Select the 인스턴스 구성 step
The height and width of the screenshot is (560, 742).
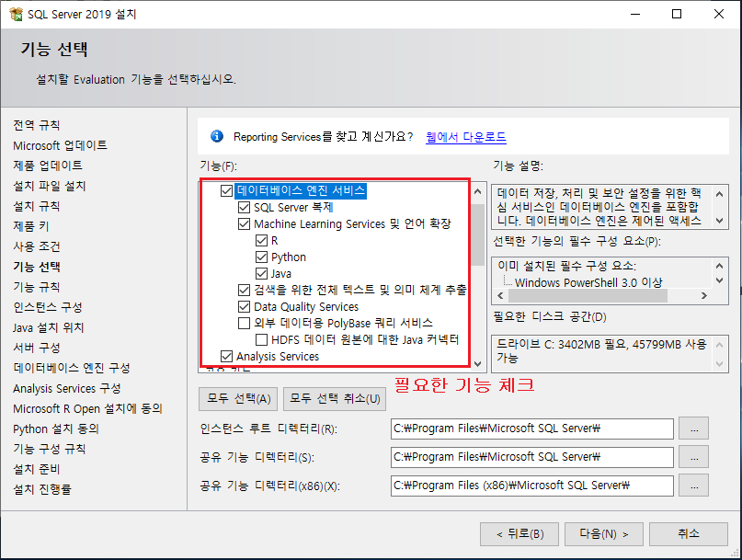pos(48,308)
